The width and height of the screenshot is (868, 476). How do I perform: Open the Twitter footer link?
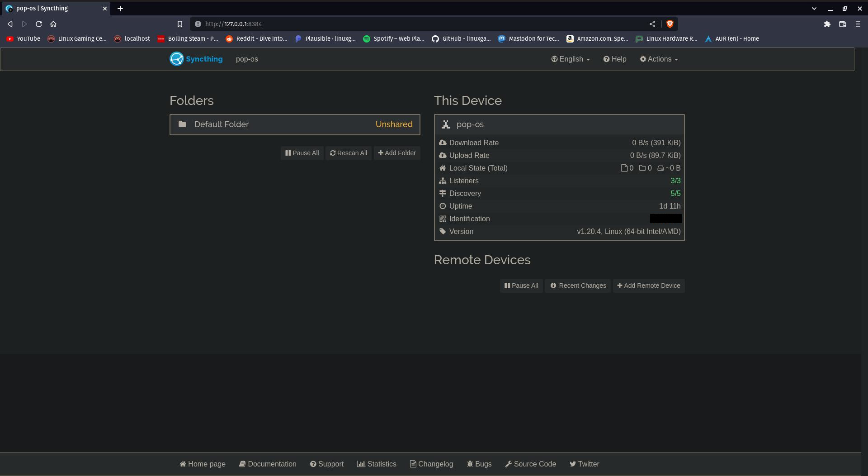click(x=585, y=464)
